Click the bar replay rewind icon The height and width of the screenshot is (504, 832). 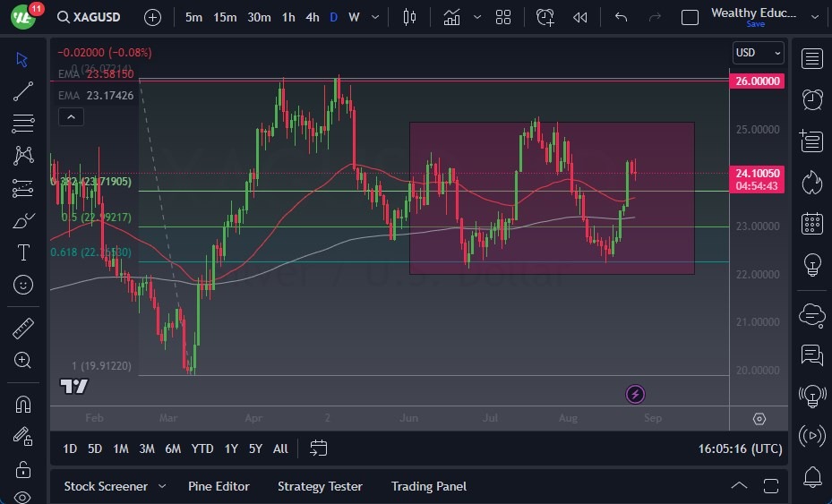[580, 17]
